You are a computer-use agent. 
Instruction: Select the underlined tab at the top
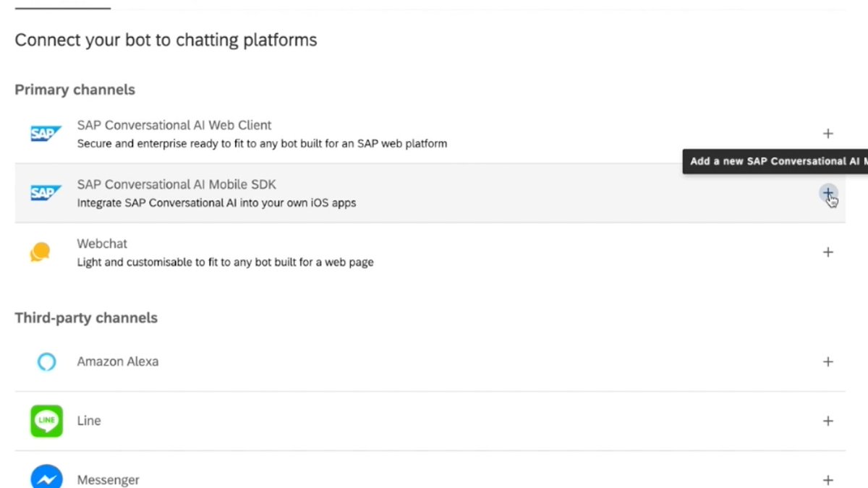point(61,6)
